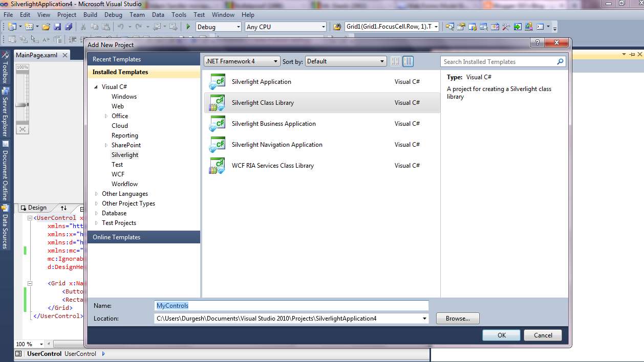Open the Online Templates section

coord(144,237)
